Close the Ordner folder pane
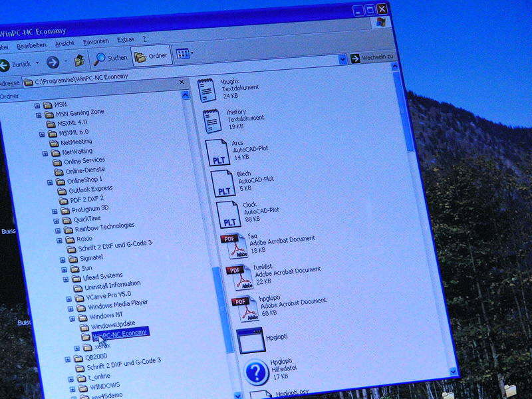The image size is (532, 399). click(182, 82)
